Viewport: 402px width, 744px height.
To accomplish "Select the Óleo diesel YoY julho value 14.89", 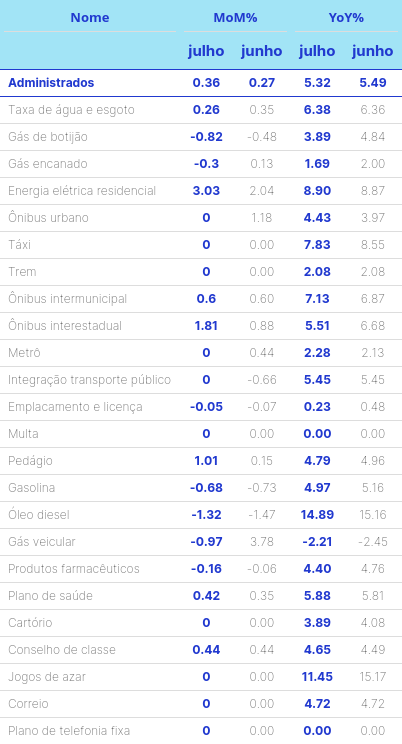I will click(x=317, y=515).
